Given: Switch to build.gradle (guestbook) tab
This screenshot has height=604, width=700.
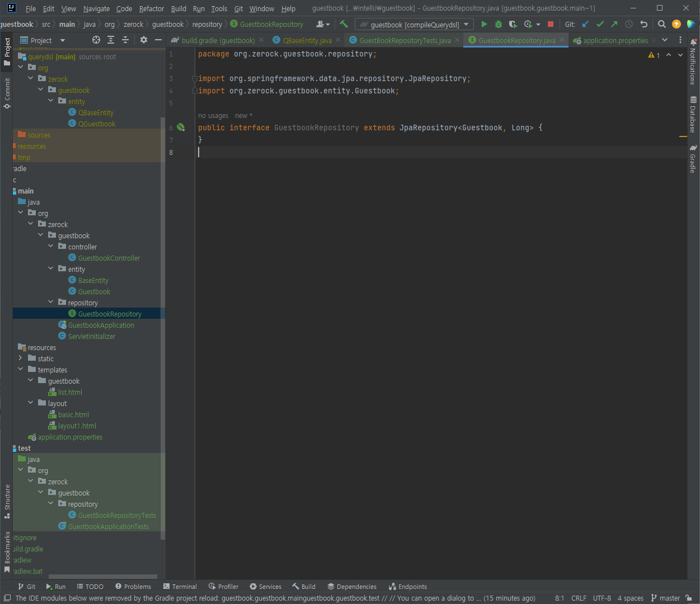Looking at the screenshot, I should (x=218, y=40).
